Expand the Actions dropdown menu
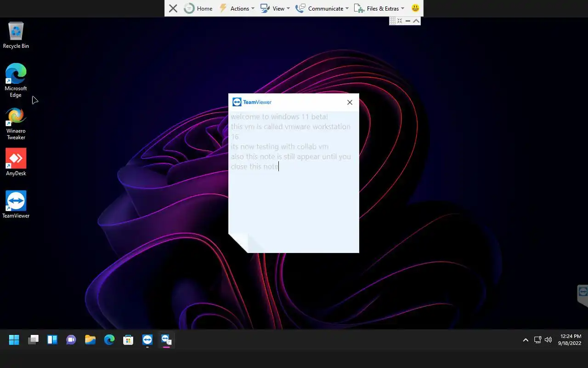This screenshot has width=588, height=368. (x=237, y=8)
